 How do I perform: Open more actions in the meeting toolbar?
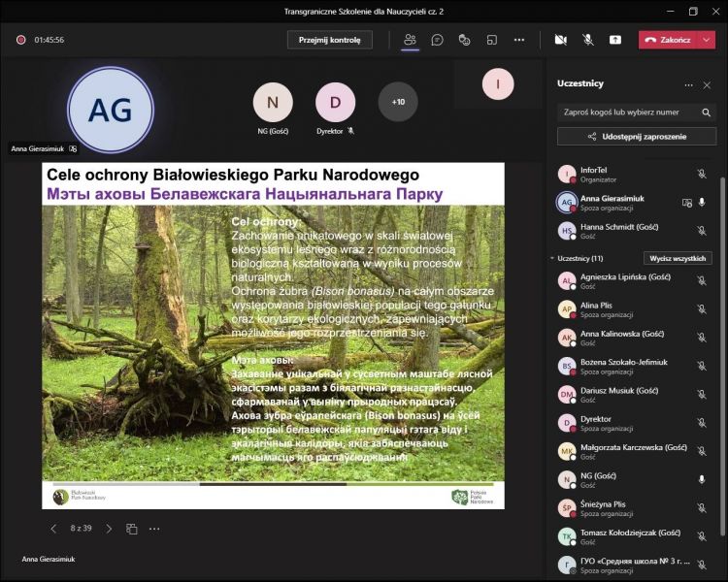pyautogui.click(x=519, y=40)
